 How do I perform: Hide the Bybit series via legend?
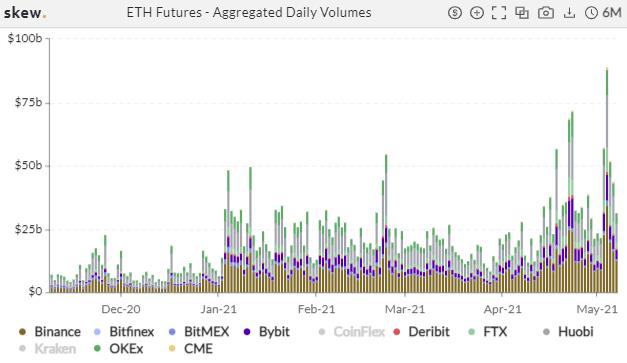[x=266, y=331]
